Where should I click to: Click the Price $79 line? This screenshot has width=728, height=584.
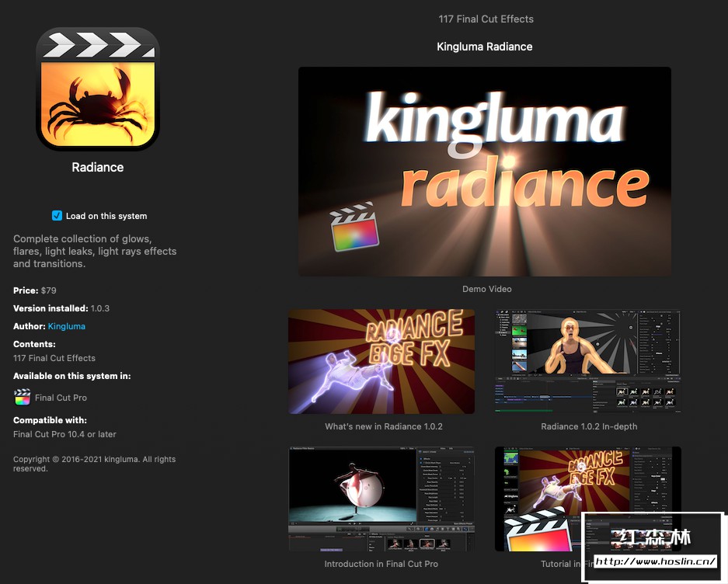pyautogui.click(x=35, y=290)
